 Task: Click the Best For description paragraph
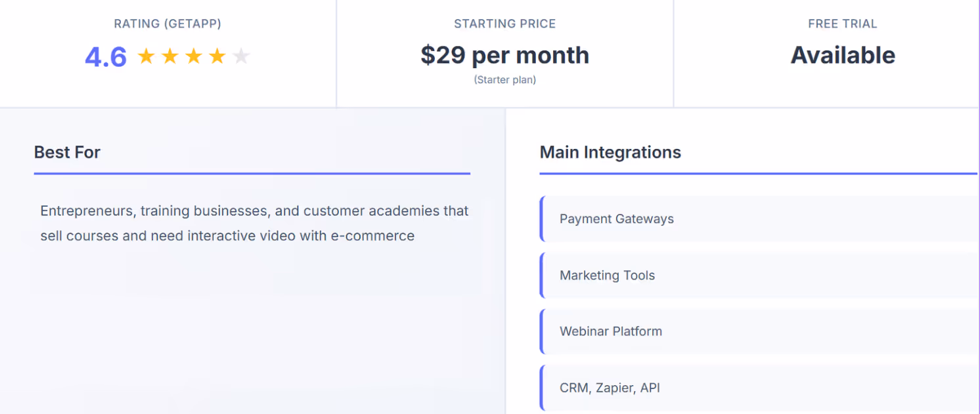254,223
